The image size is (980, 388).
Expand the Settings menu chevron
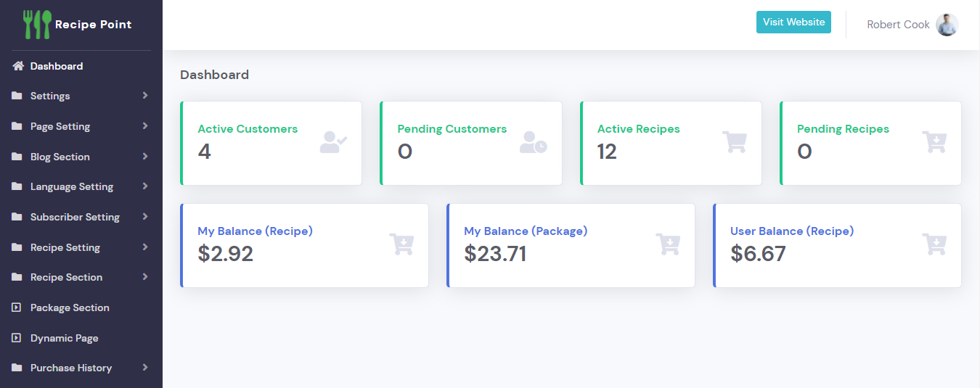145,96
